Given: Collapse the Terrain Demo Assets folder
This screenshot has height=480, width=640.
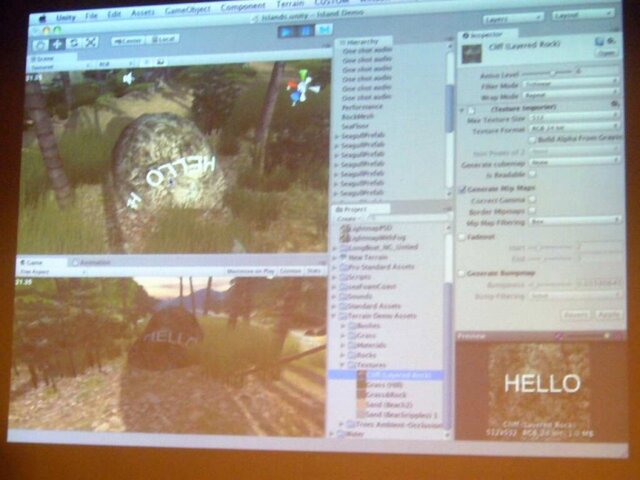Looking at the screenshot, I should (x=334, y=316).
